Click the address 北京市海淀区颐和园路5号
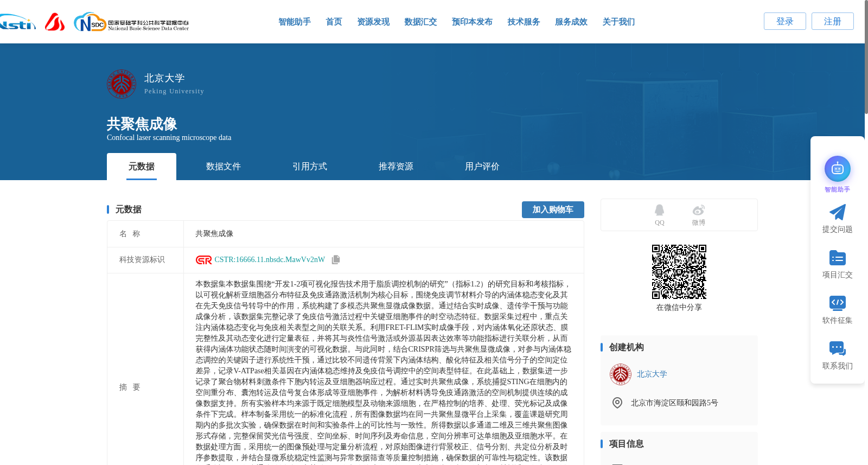The height and width of the screenshot is (465, 868). [x=674, y=403]
